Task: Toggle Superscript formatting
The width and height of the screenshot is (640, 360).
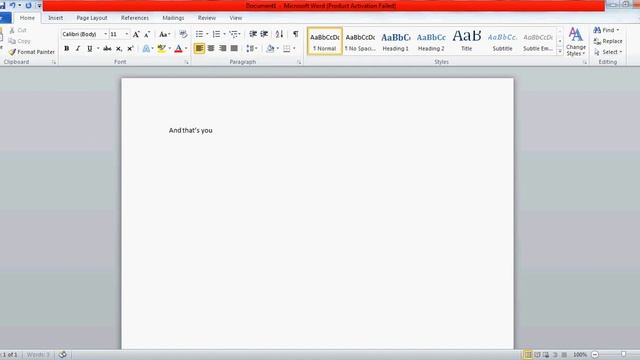Action: click(x=130, y=49)
